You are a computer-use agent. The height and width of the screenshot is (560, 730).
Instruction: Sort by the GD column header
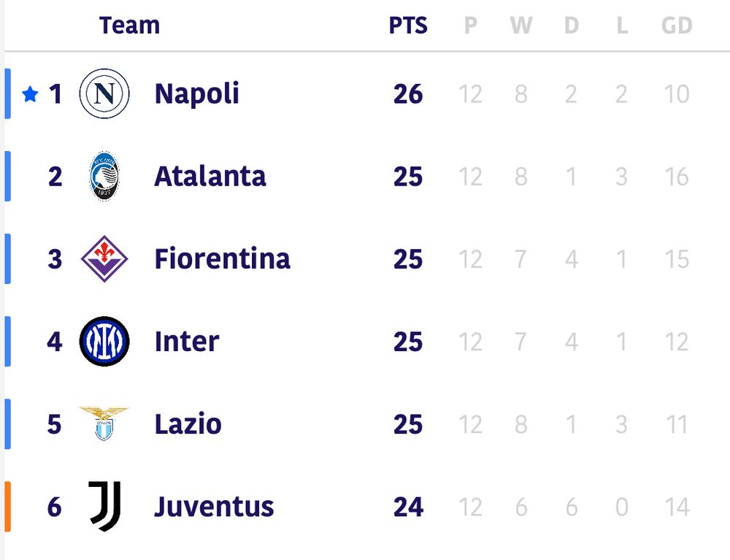click(x=676, y=26)
